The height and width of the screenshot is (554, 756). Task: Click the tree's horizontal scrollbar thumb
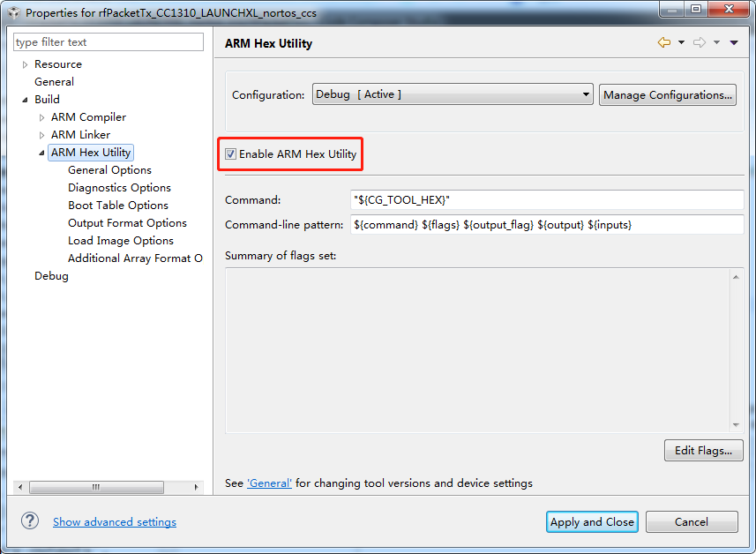(x=96, y=487)
